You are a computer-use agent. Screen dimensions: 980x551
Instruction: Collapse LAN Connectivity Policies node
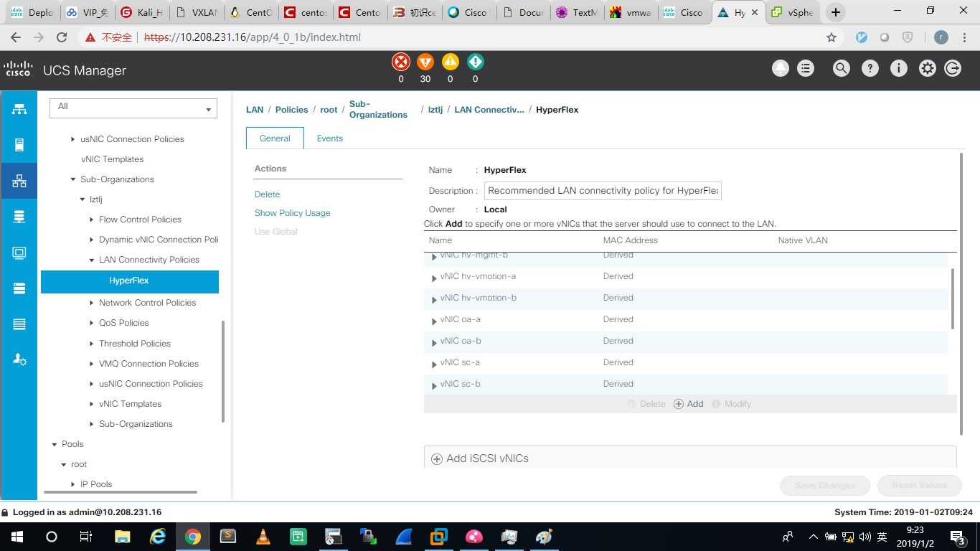point(92,260)
